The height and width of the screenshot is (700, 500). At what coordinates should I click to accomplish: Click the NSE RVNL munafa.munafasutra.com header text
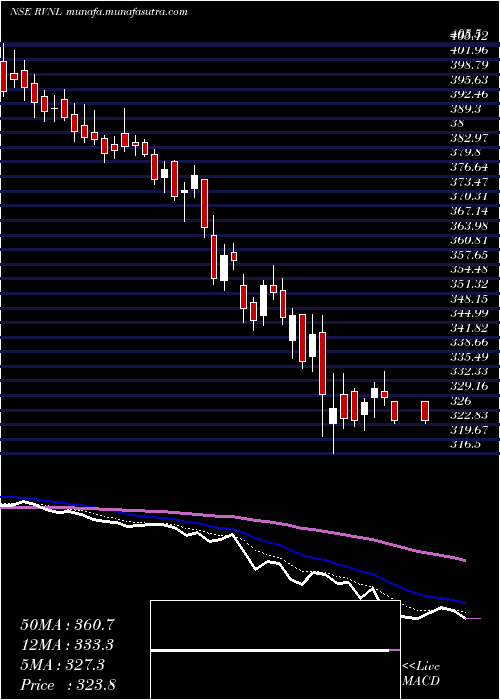click(x=98, y=12)
